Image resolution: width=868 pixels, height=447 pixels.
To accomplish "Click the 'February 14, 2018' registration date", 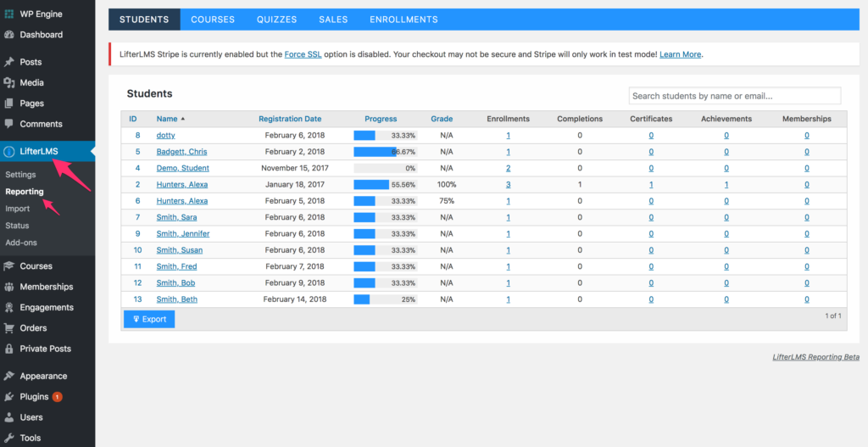I will tap(295, 299).
